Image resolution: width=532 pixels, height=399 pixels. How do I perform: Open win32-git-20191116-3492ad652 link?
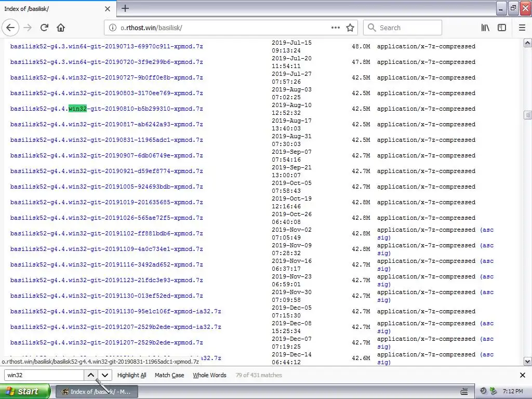point(107,265)
